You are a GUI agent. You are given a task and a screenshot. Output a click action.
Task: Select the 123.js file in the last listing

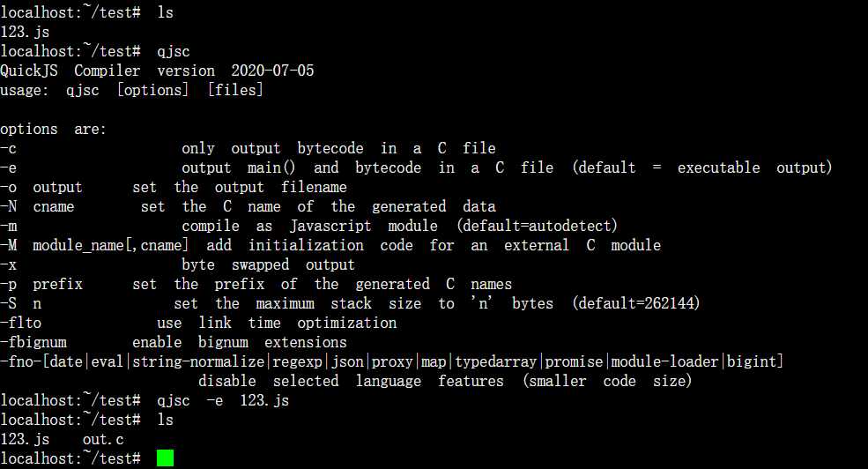pos(25,439)
